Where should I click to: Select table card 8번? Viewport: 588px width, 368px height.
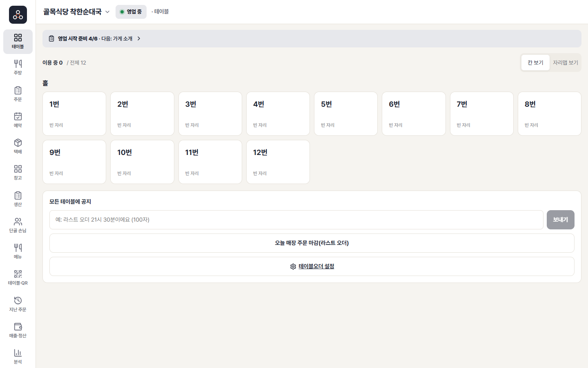550,114
